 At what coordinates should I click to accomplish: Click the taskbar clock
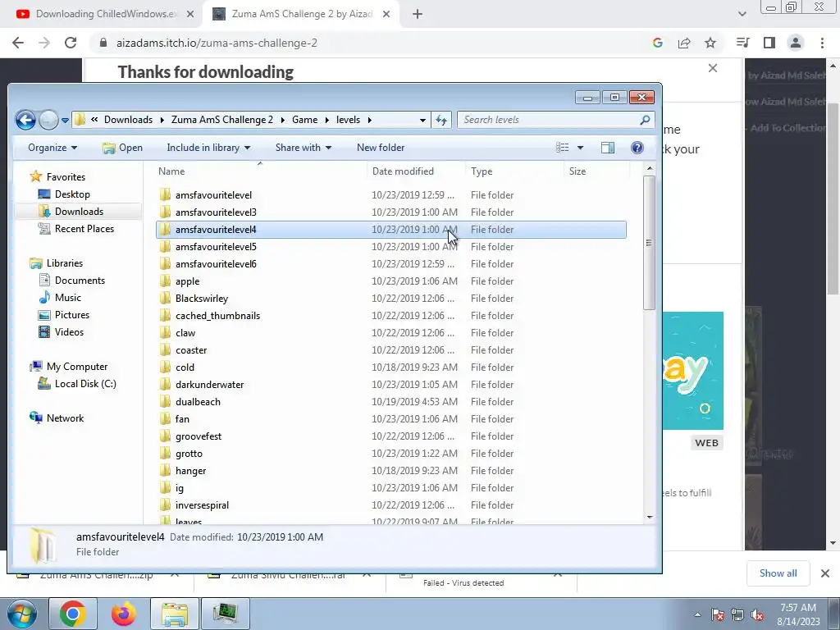pos(798,614)
